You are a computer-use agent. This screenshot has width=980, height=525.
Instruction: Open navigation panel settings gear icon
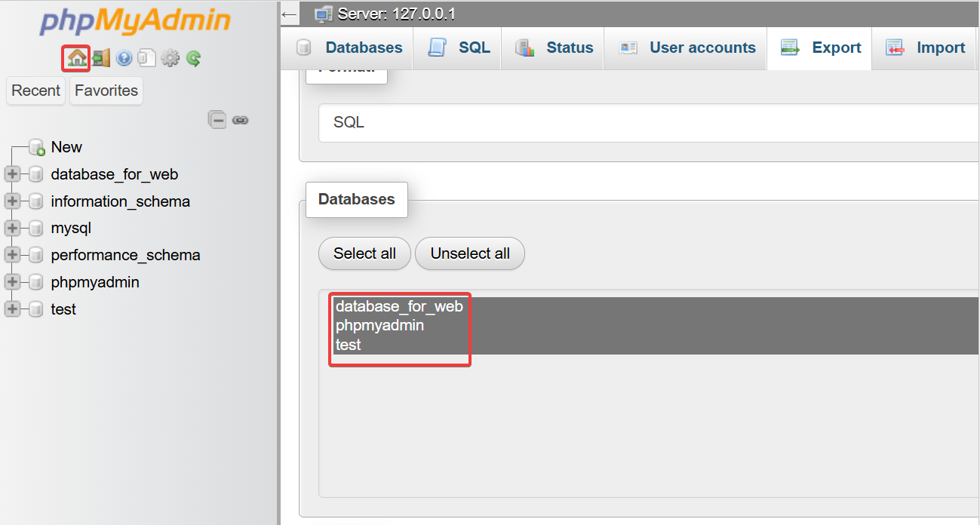pos(171,58)
